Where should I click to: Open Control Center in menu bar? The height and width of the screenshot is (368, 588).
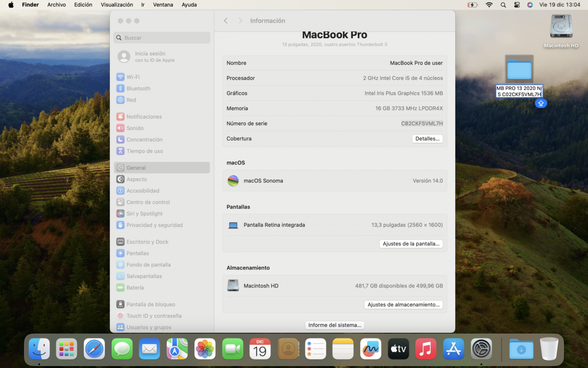516,5
